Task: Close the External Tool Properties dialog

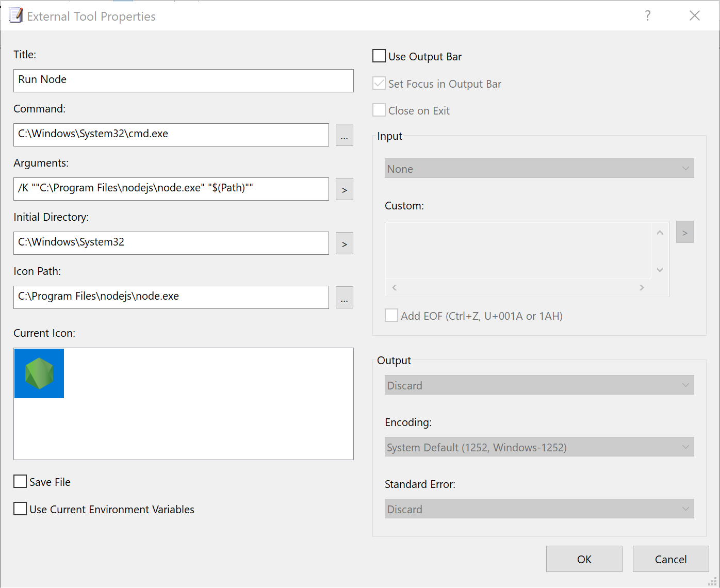Action: [x=695, y=15]
